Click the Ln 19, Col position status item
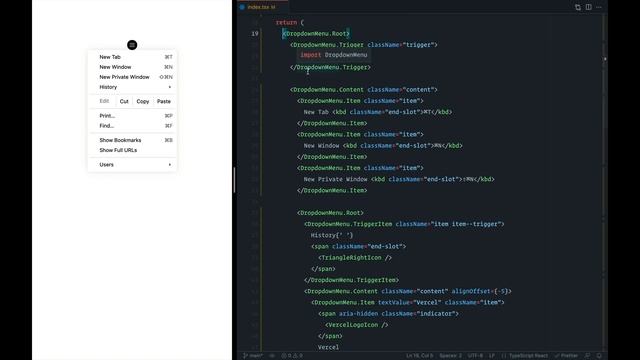 pyautogui.click(x=420, y=356)
